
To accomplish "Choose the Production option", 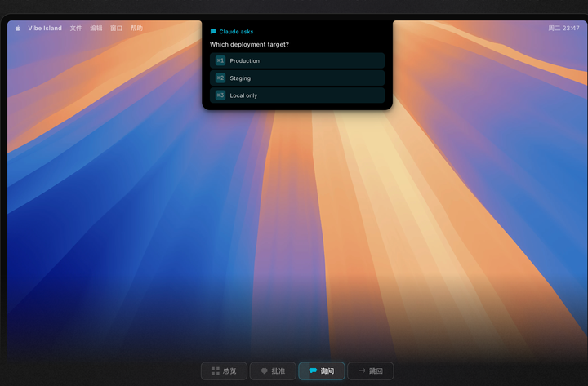I will (297, 60).
